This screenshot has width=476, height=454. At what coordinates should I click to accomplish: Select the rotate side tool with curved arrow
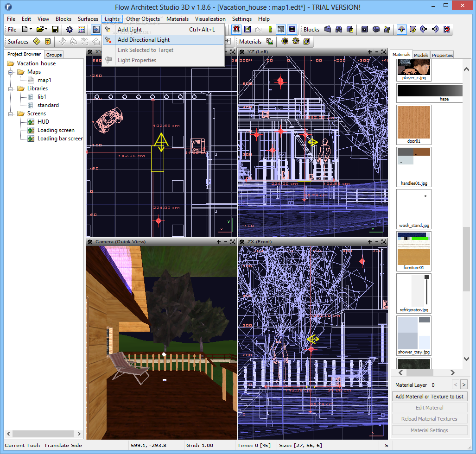[x=413, y=30]
